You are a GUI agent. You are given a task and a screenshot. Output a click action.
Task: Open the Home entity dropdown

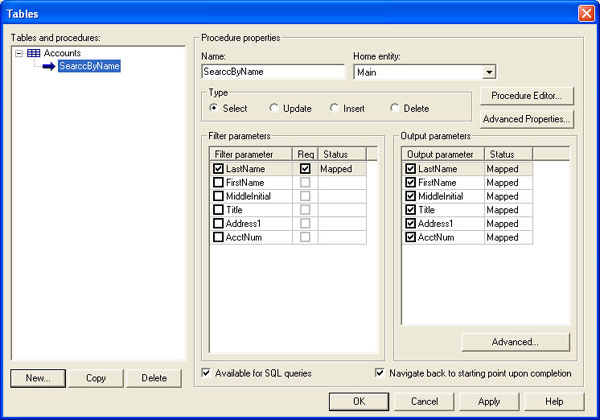coord(489,72)
